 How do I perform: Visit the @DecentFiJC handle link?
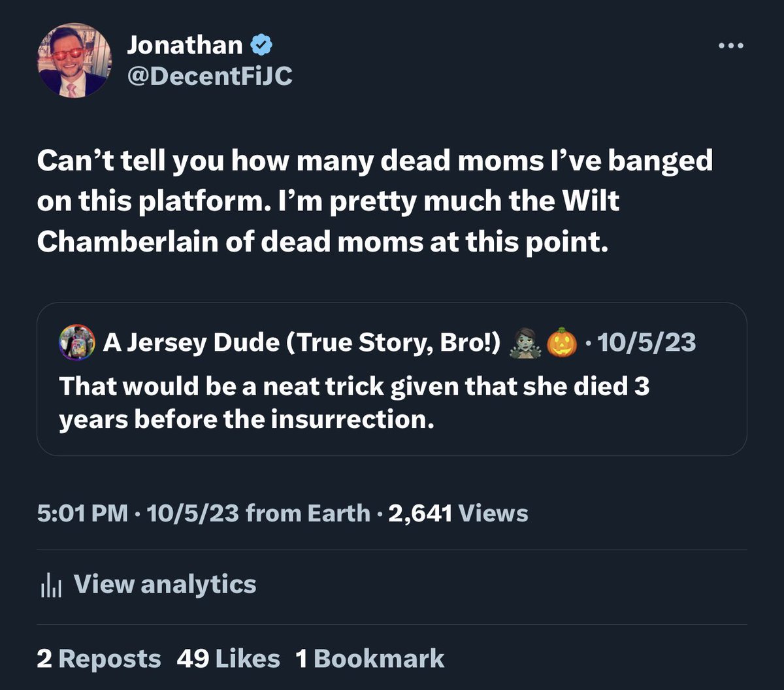tap(209, 76)
